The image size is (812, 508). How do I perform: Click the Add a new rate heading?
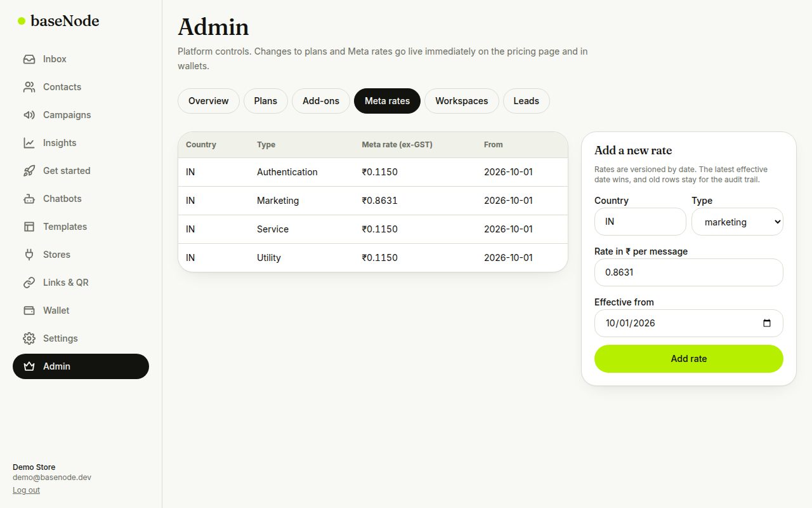pos(633,150)
